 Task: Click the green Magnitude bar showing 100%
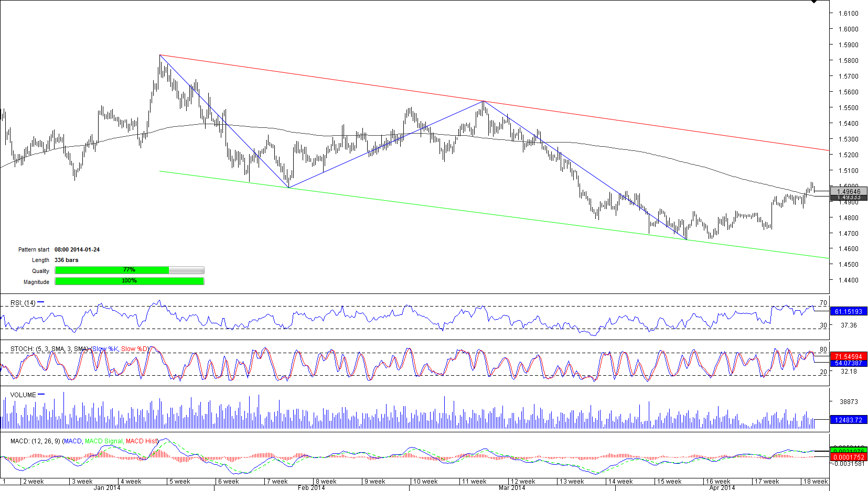[x=129, y=281]
